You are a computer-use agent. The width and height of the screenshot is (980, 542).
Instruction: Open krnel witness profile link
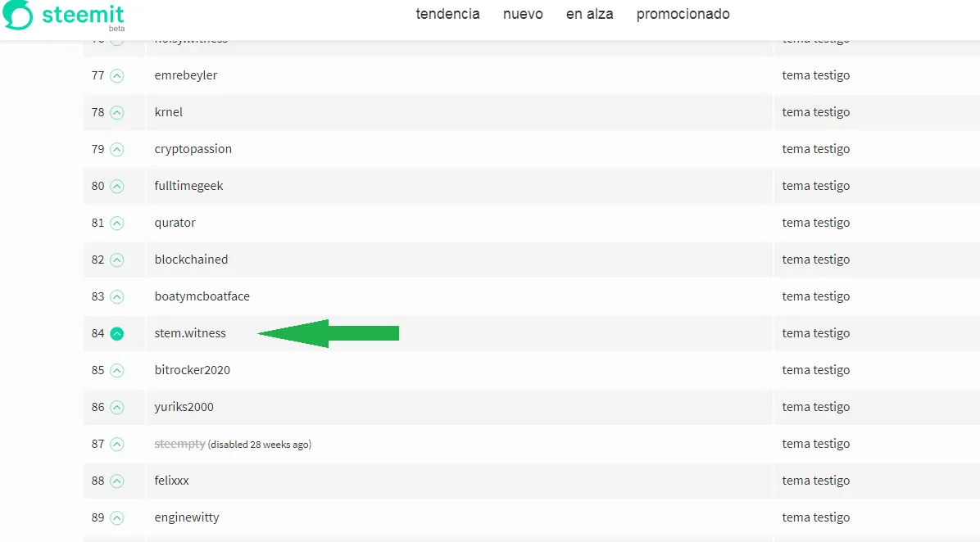pyautogui.click(x=169, y=112)
